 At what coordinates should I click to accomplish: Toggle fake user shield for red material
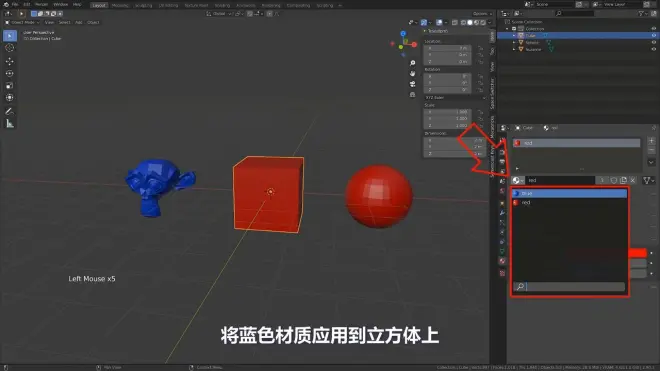coord(614,180)
